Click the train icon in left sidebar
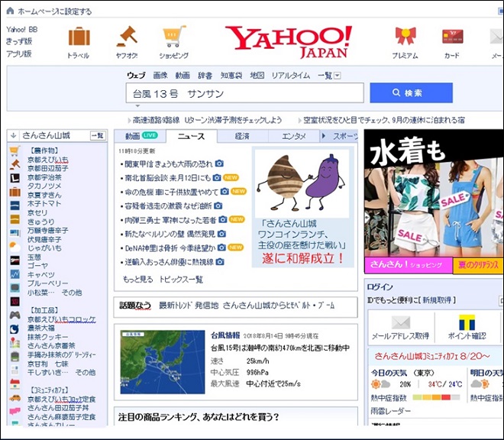 point(15,357)
